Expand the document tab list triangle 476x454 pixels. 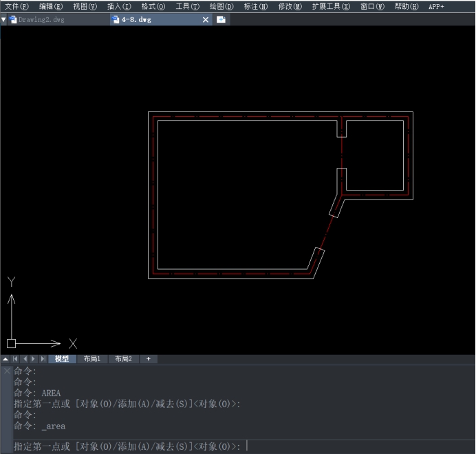(3, 20)
